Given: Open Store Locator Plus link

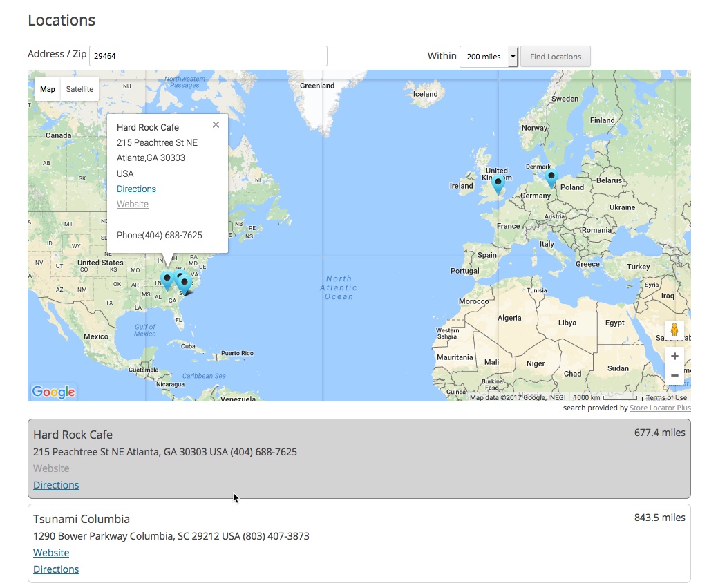Looking at the screenshot, I should pyautogui.click(x=661, y=408).
